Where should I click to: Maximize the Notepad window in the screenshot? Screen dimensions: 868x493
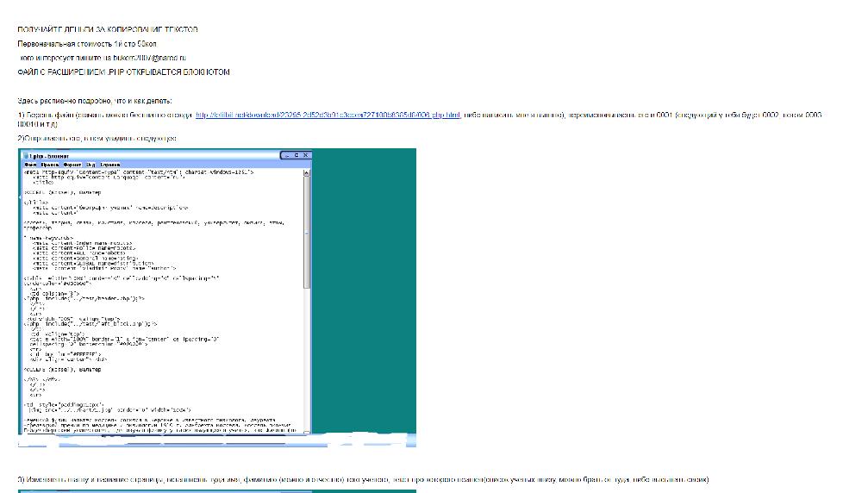coord(297,155)
